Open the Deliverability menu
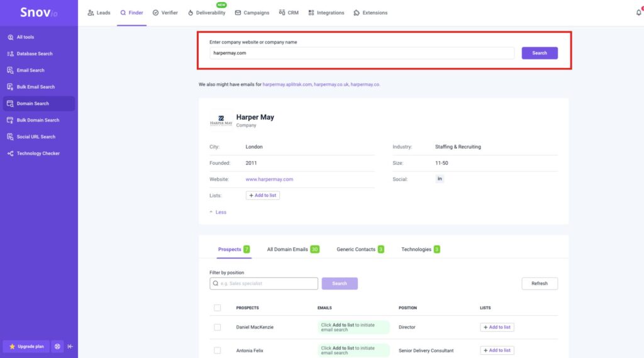 [206, 13]
